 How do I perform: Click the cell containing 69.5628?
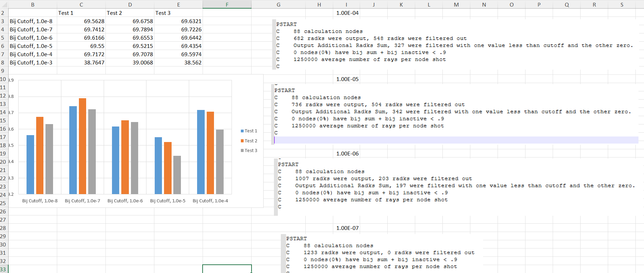click(x=81, y=21)
